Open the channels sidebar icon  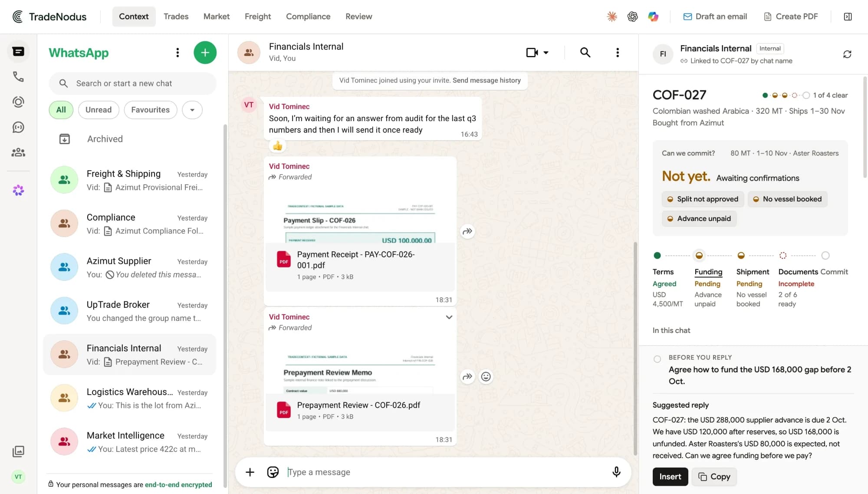click(18, 127)
